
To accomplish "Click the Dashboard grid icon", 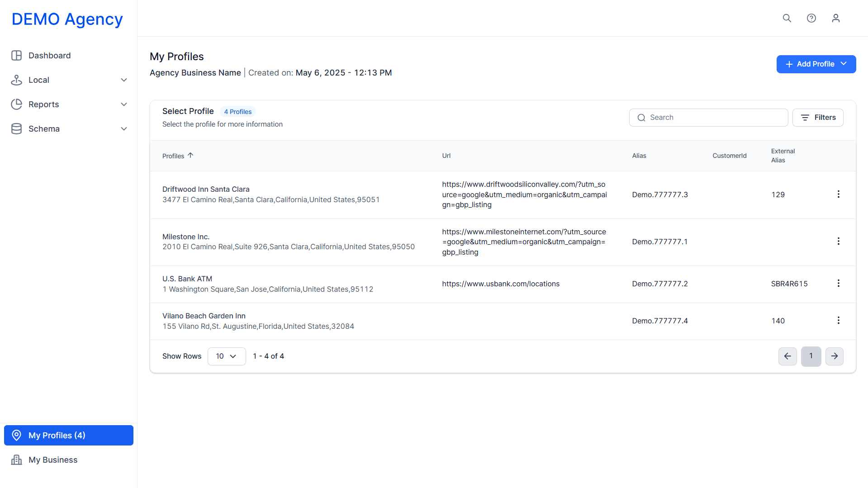I will [17, 56].
